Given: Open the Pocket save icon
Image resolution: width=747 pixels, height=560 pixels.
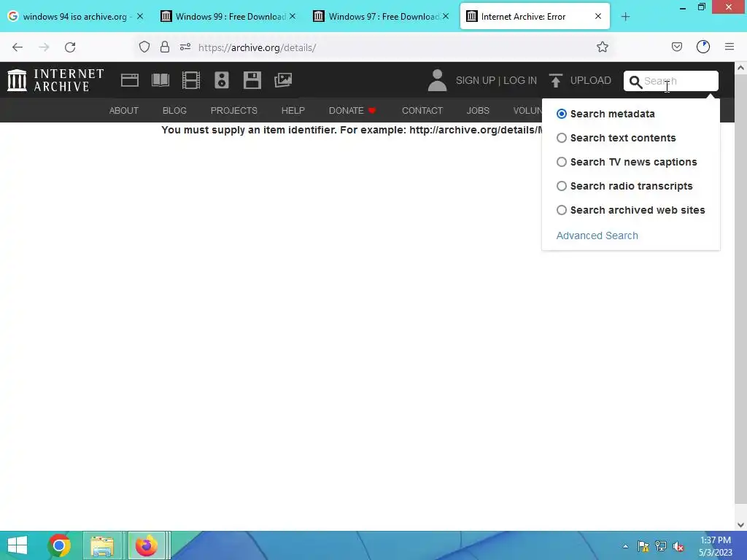Looking at the screenshot, I should pyautogui.click(x=677, y=47).
